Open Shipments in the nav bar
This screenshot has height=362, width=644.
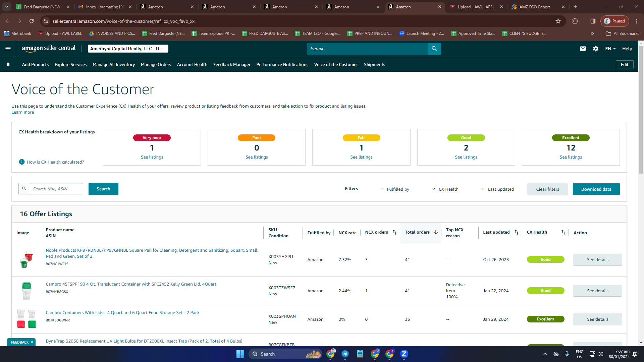point(374,64)
